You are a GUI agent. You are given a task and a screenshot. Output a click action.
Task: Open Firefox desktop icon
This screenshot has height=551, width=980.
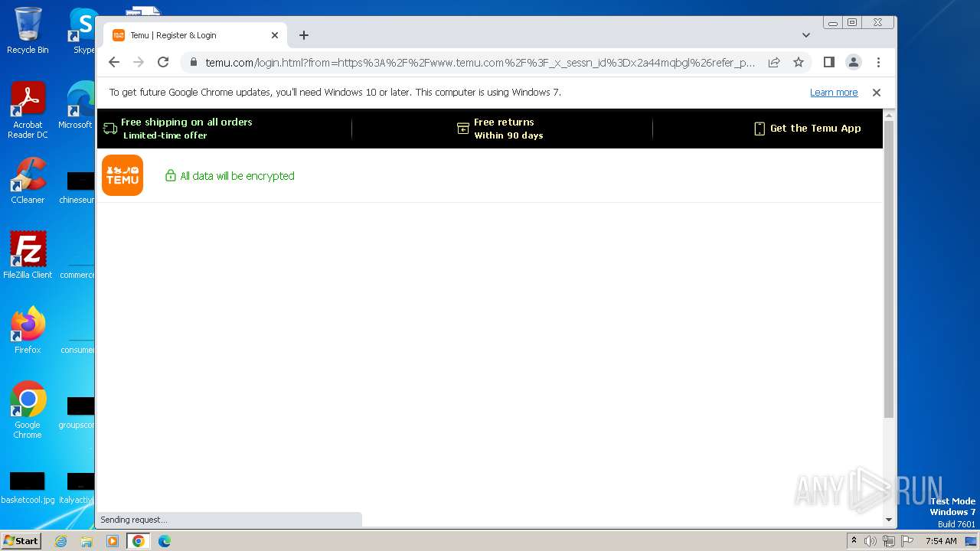click(28, 330)
